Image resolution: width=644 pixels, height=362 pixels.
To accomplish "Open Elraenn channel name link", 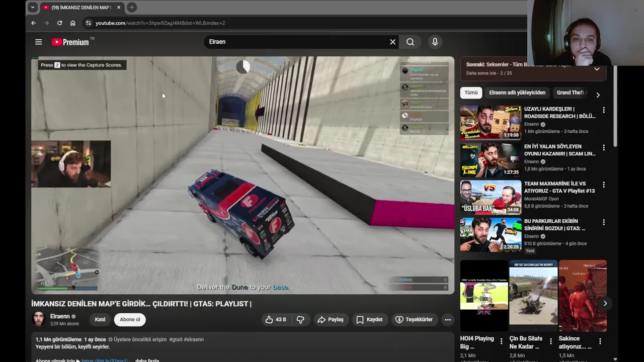I will pyautogui.click(x=60, y=316).
